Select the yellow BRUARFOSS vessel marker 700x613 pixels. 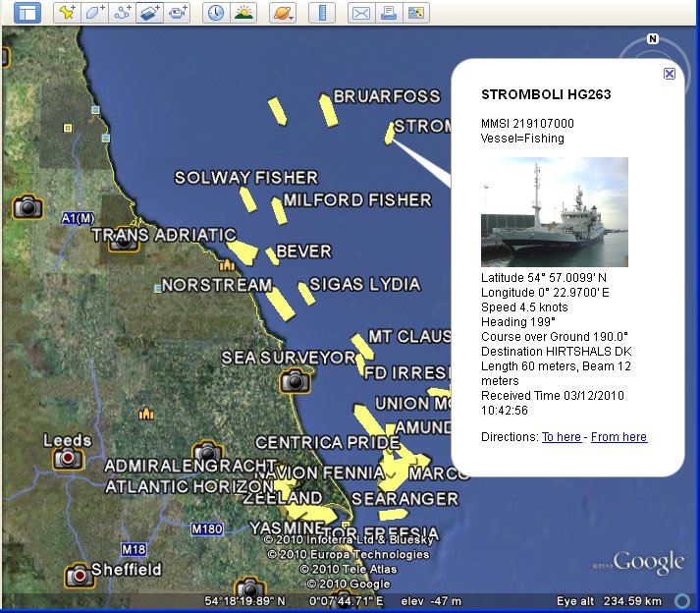[328, 110]
